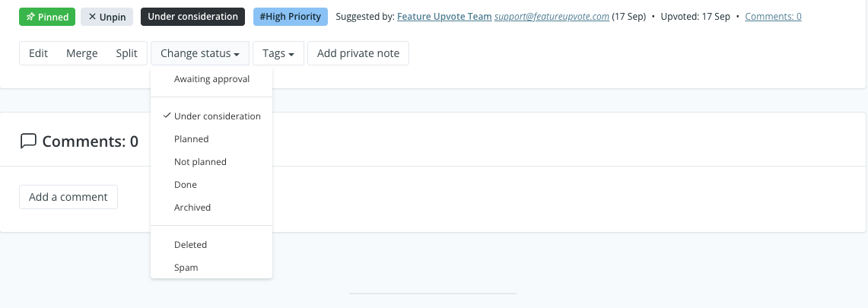868x308 pixels.
Task: Select the checked Under consideration option
Action: [217, 116]
